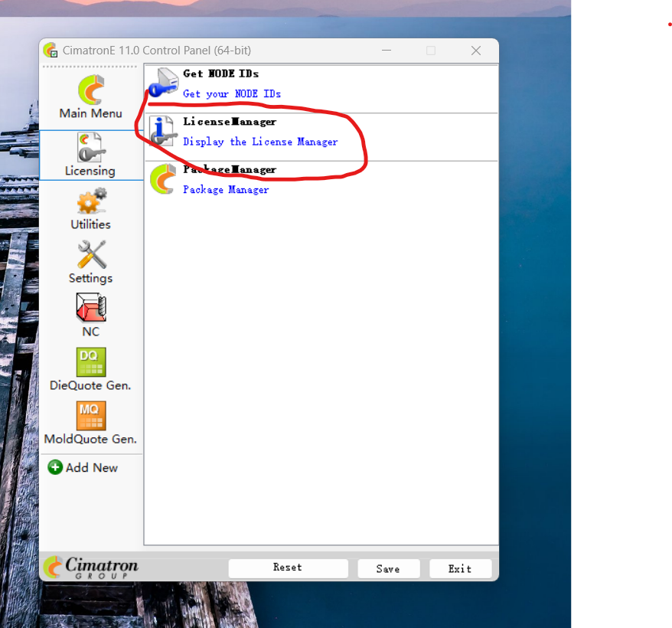The image size is (672, 628).
Task: Select the "LicenseManager" heading text
Action: click(230, 122)
